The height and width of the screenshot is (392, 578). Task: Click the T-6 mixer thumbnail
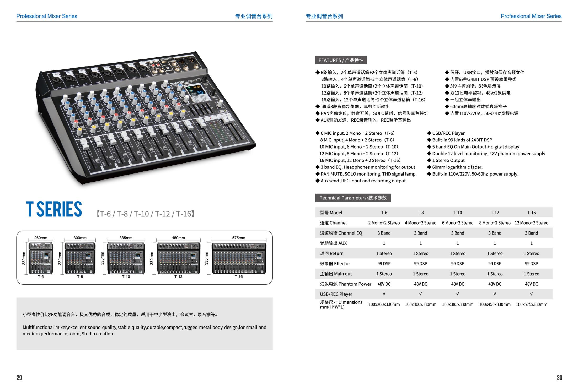(41, 258)
